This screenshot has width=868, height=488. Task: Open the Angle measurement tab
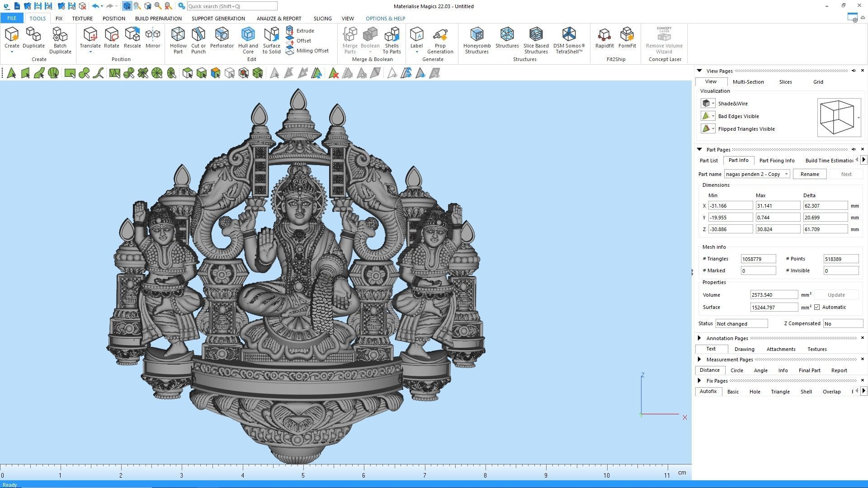click(760, 370)
